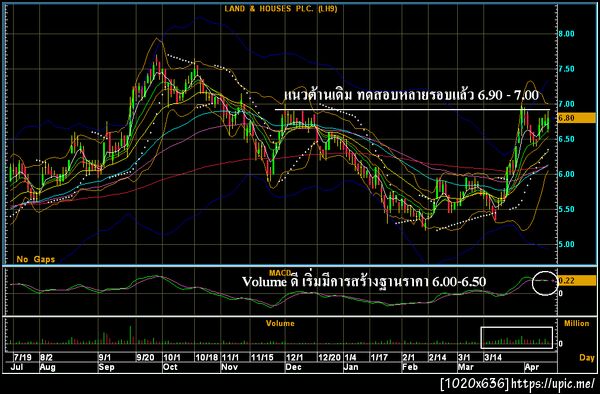Click the 7.00 label on the price axis
This screenshot has width=600, height=394.
tap(566, 104)
